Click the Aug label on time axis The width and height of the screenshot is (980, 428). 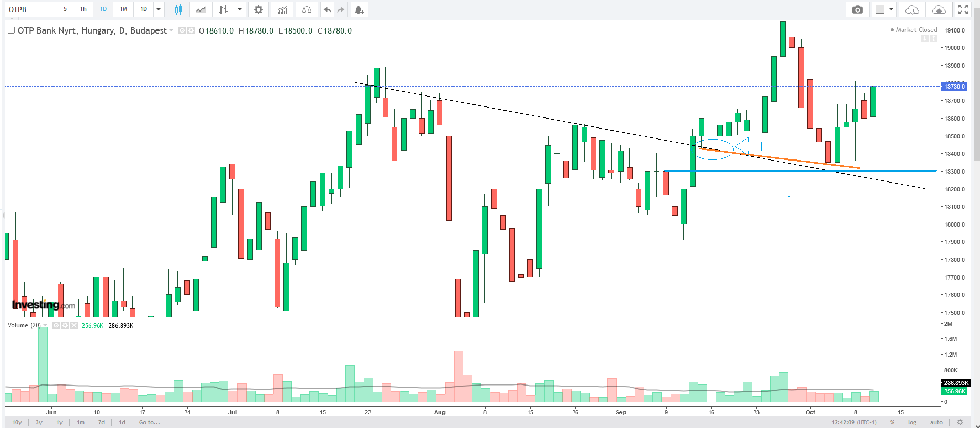[x=440, y=412]
